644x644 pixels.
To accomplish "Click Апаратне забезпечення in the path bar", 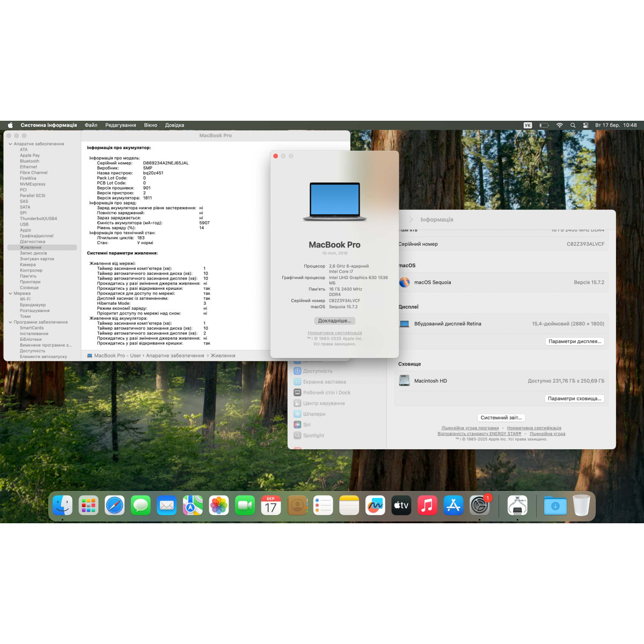I will (175, 356).
